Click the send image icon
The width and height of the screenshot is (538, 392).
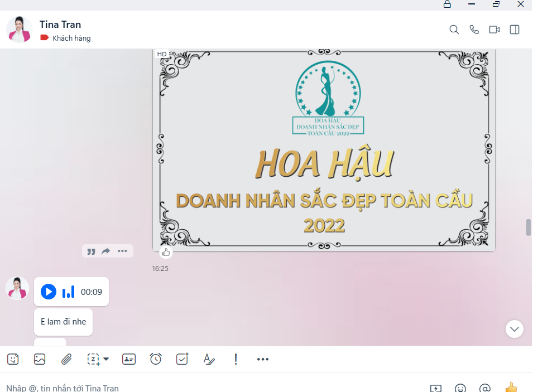pos(40,360)
